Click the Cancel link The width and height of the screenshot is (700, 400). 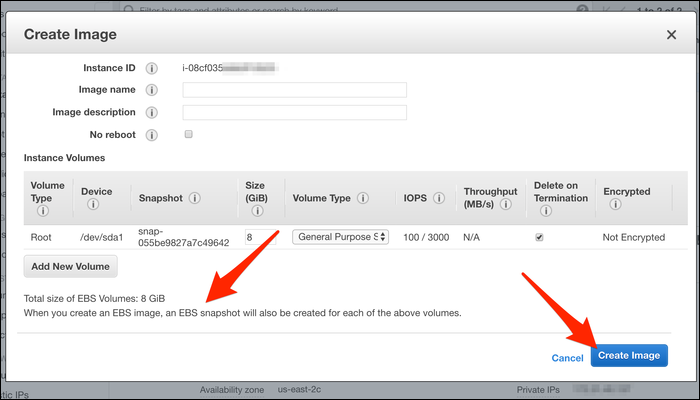click(x=567, y=358)
